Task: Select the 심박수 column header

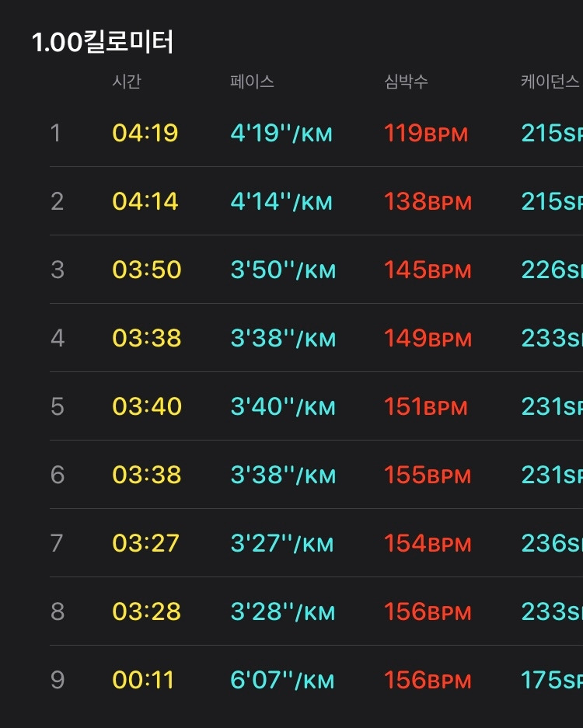Action: [406, 82]
